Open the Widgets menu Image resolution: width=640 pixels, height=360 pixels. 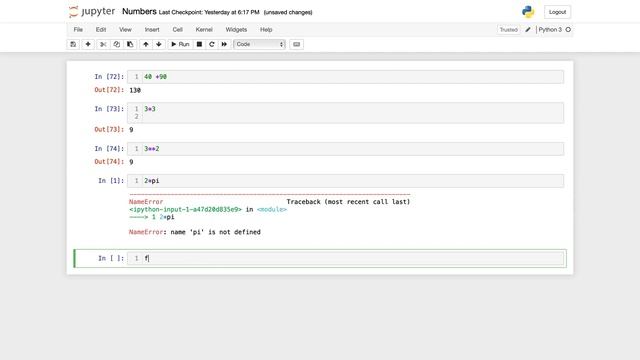[x=236, y=29]
